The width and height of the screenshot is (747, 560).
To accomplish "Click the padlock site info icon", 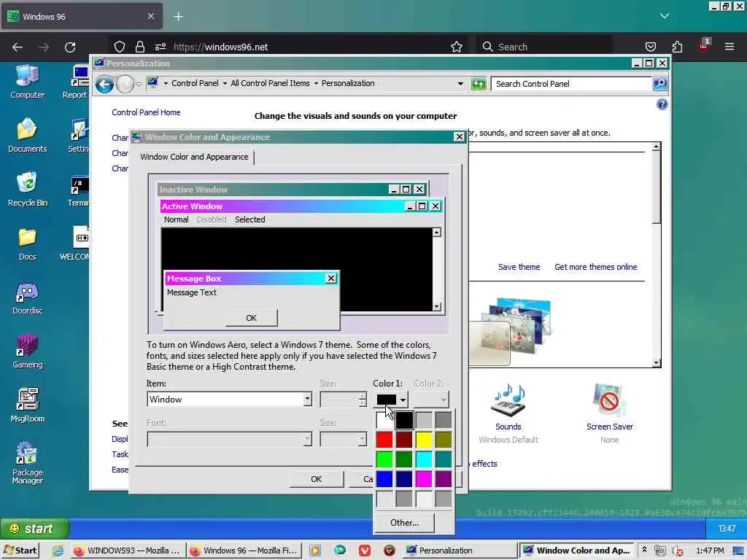I will pos(139,47).
